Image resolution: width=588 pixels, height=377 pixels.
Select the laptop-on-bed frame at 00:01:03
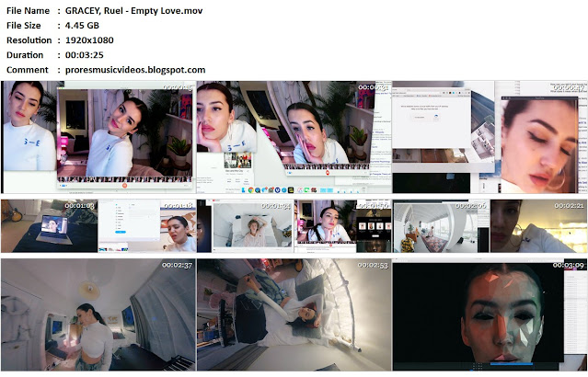[49, 225]
